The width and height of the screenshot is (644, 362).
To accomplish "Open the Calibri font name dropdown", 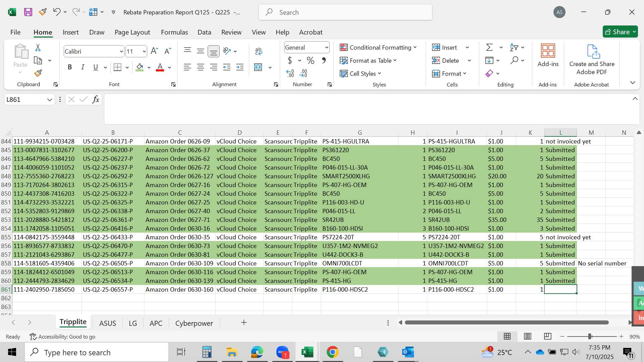I will click(x=121, y=52).
